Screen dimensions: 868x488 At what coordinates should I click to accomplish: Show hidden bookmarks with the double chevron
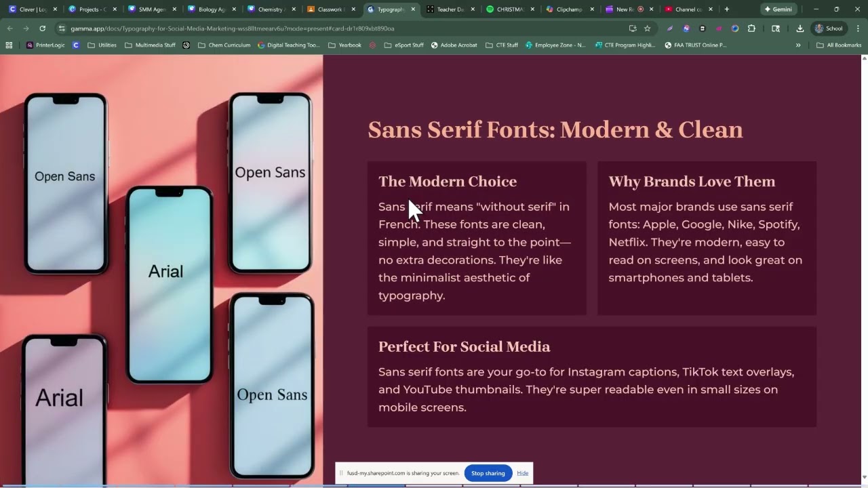tap(798, 45)
